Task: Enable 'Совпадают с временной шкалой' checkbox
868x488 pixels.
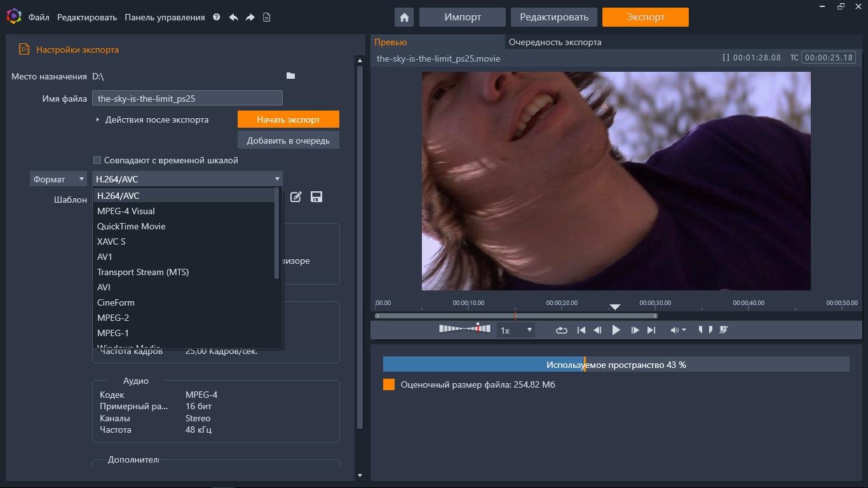Action: (97, 160)
